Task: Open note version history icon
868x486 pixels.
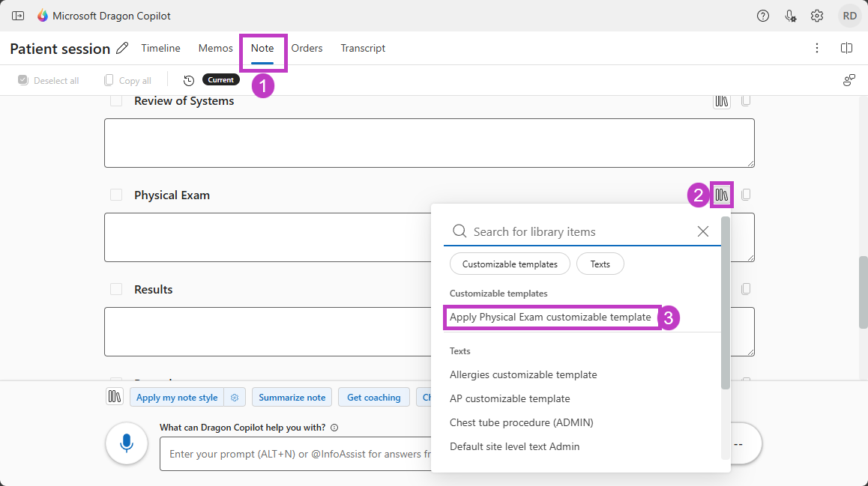Action: (189, 81)
